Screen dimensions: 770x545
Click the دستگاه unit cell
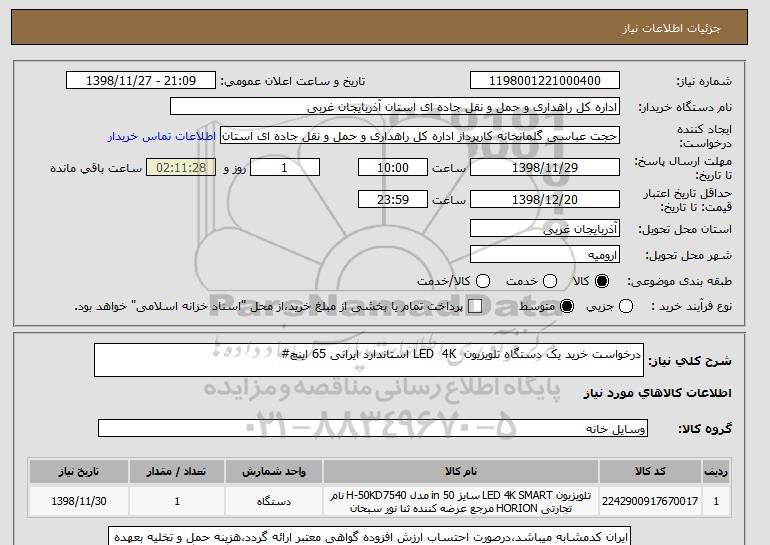[x=274, y=501]
